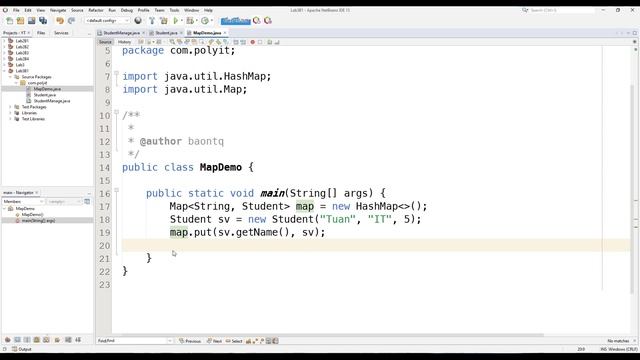Click the Source view button
This screenshot has height=360, width=640.
105,42
